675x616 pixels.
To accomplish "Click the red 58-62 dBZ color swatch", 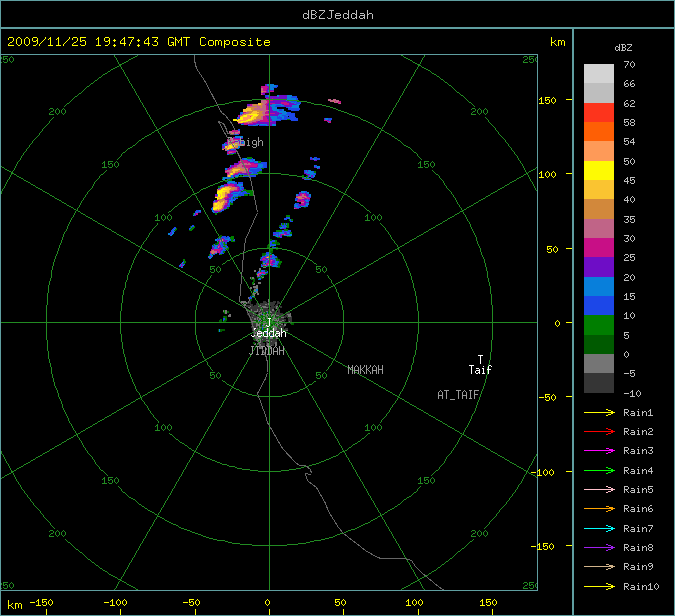I will click(x=599, y=112).
